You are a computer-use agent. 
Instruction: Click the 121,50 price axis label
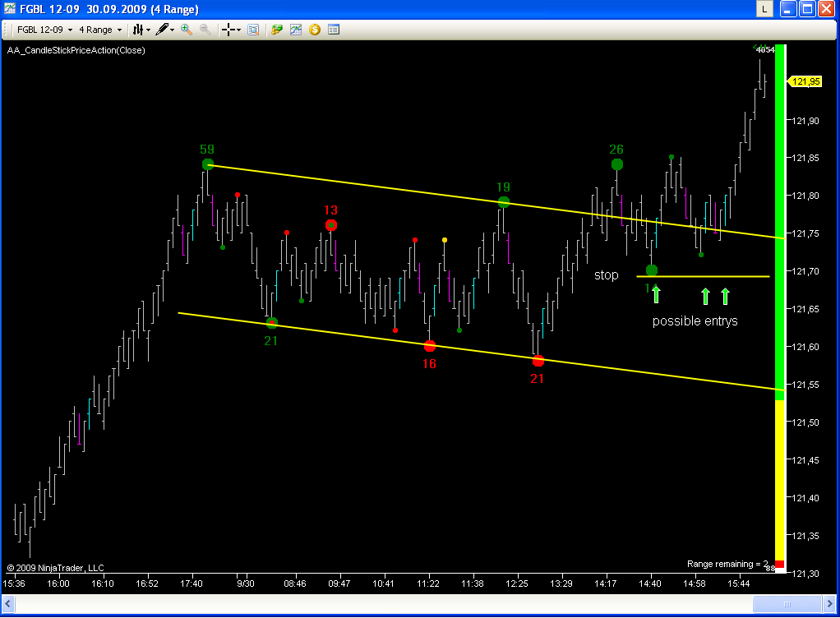click(x=805, y=422)
